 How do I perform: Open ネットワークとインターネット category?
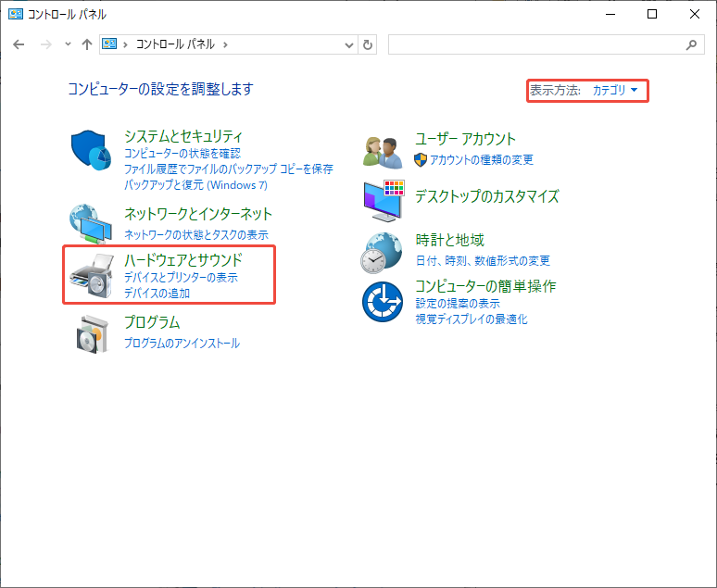tap(198, 214)
